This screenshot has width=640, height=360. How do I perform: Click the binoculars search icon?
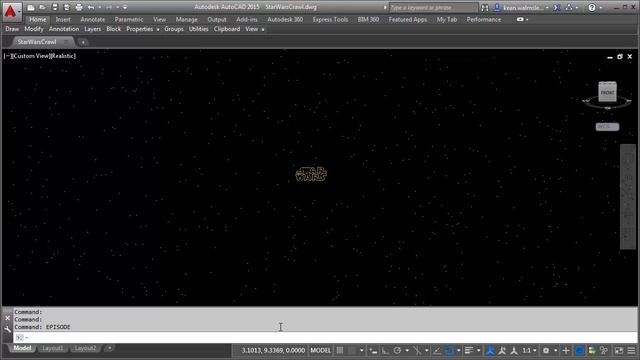click(484, 8)
